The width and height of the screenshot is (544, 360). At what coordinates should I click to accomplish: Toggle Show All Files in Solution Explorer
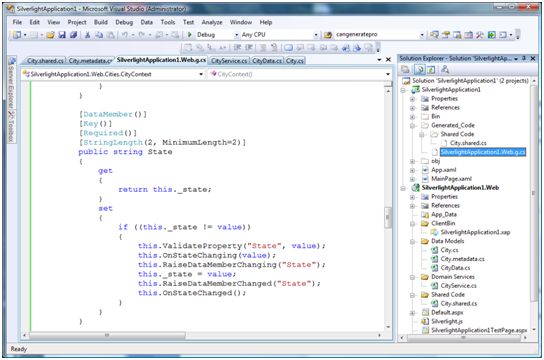pyautogui.click(x=420, y=69)
